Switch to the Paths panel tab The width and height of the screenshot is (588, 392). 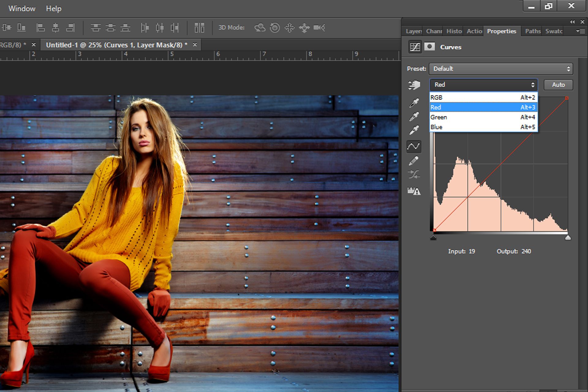pos(533,31)
